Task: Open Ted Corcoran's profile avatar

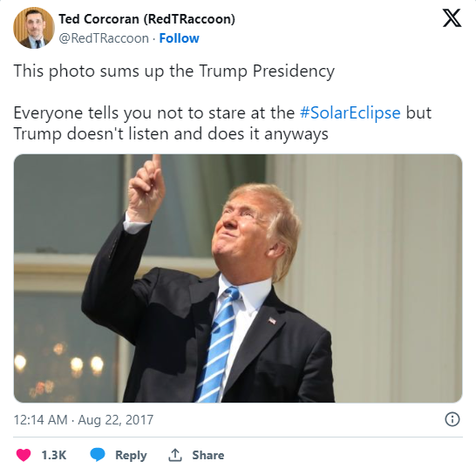Action: coord(34,28)
